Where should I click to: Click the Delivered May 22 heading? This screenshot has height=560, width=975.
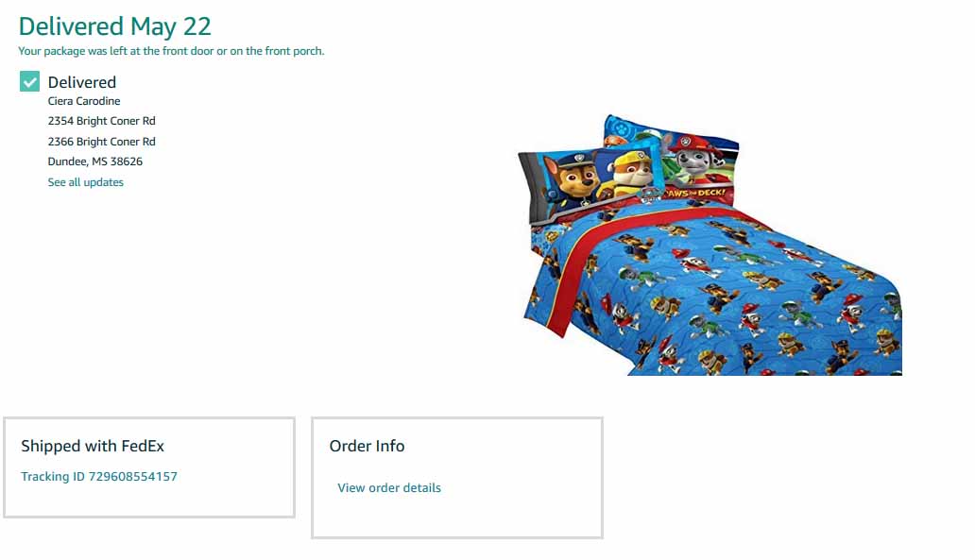click(115, 26)
